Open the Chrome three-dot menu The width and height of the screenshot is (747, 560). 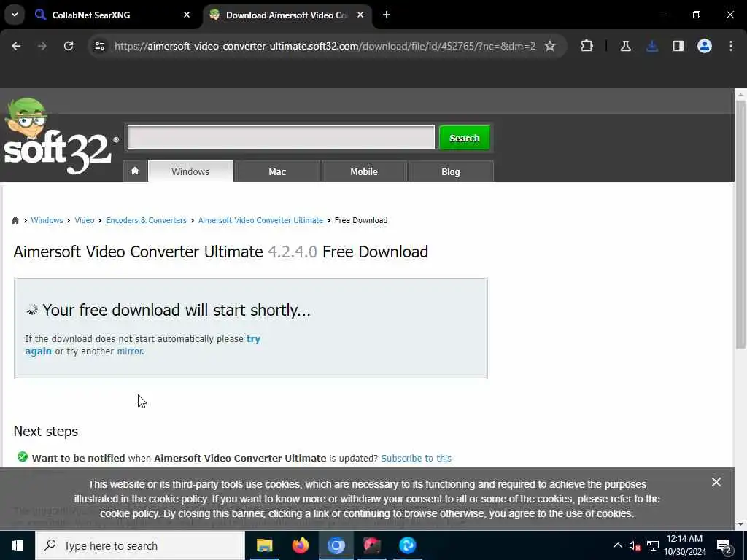pyautogui.click(x=731, y=46)
